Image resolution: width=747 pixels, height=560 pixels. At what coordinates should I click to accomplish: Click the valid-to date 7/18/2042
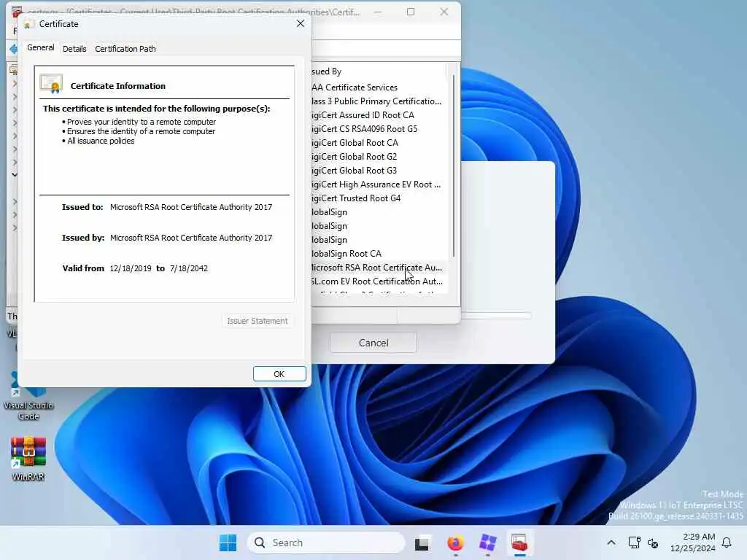[189, 268]
